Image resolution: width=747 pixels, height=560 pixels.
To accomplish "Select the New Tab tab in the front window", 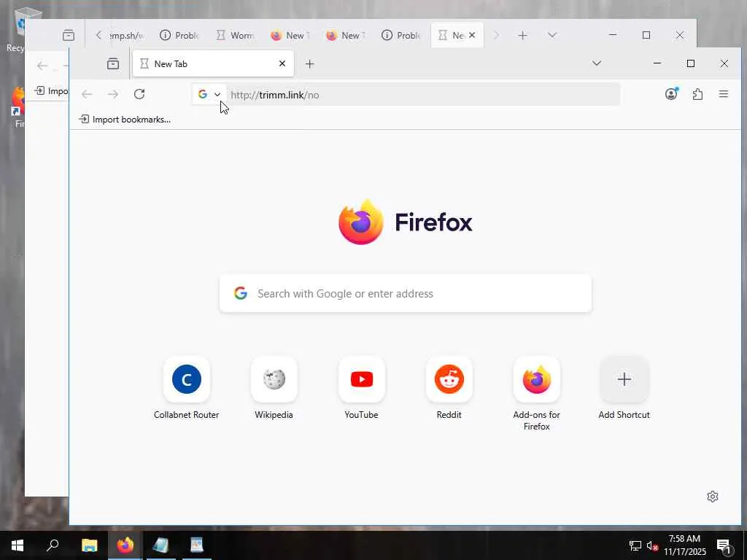I will 213,63.
